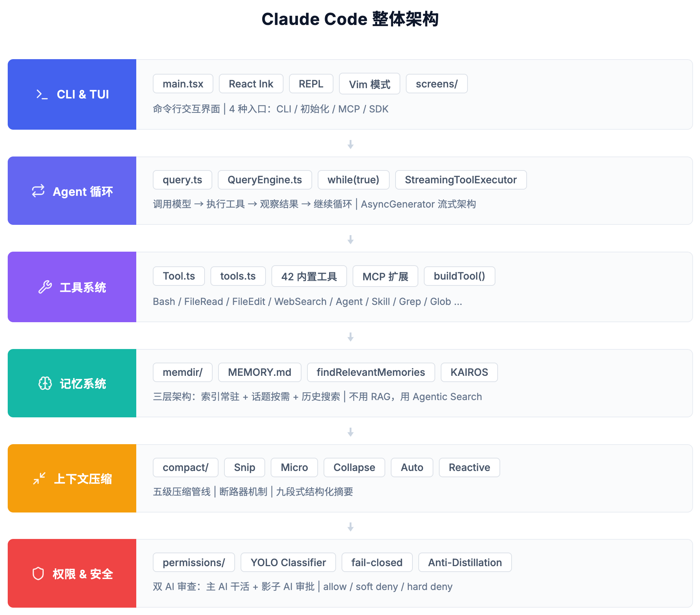
Task: Expand the screens/ directory tag
Action: pyautogui.click(x=436, y=83)
